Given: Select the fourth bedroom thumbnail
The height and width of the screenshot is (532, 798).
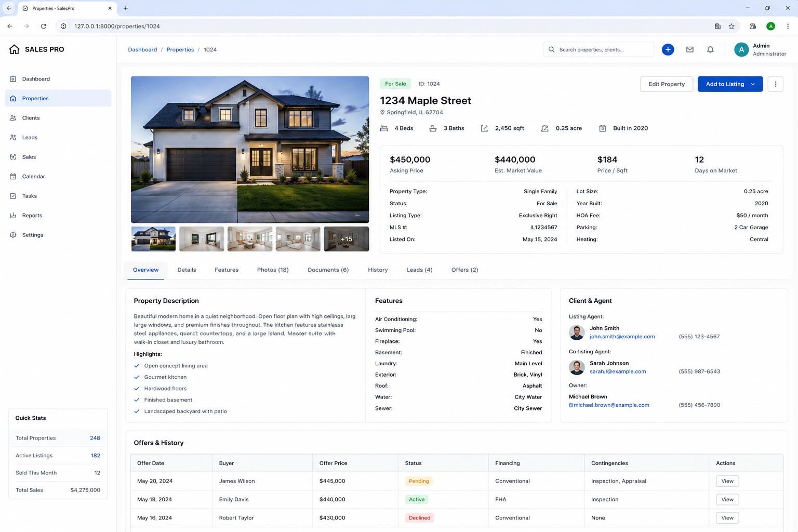Looking at the screenshot, I should (298, 239).
